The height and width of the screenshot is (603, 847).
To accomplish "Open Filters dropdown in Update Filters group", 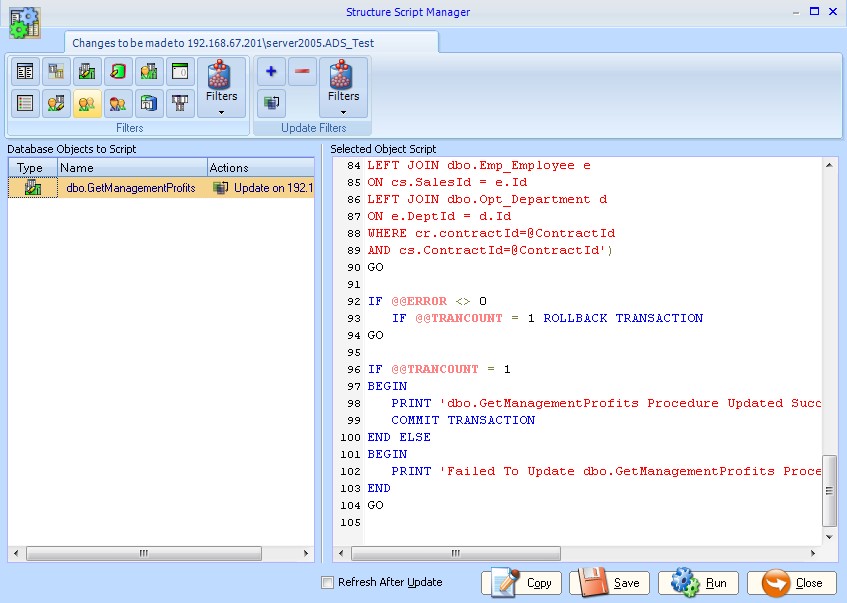I will (x=343, y=88).
